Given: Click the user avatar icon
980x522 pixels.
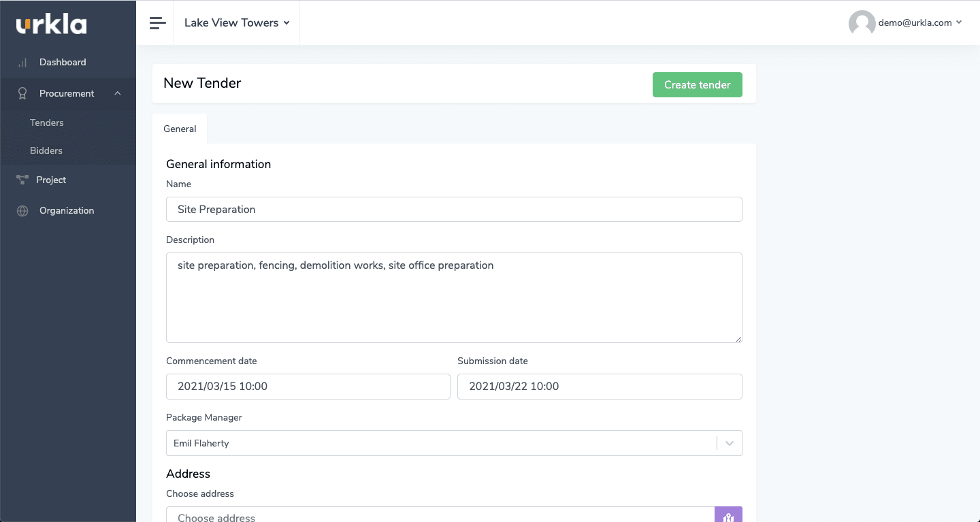Looking at the screenshot, I should click(x=862, y=23).
